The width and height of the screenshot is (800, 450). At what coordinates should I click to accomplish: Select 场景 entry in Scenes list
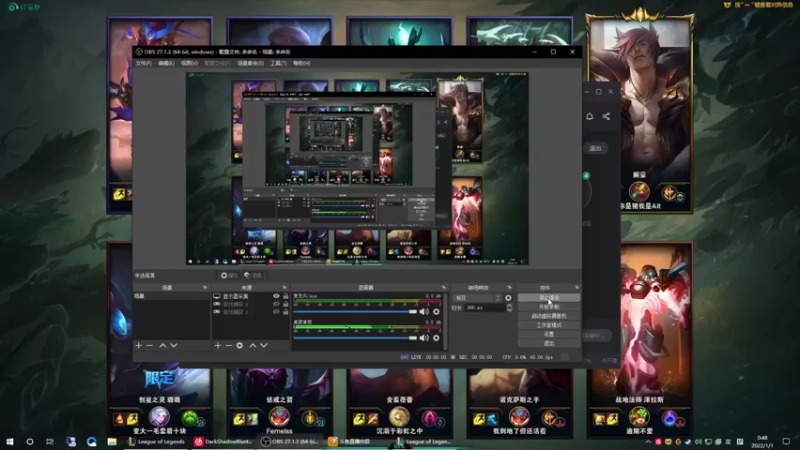(x=171, y=296)
